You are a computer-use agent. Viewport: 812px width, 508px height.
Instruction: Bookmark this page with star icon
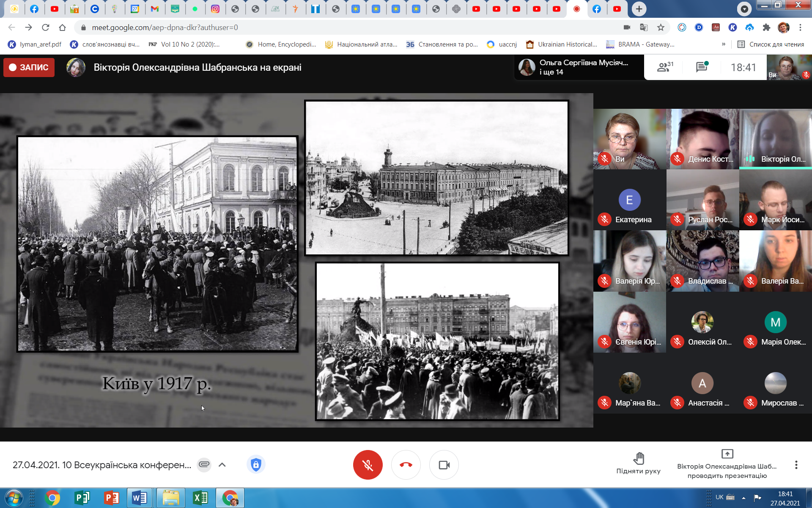[661, 28]
